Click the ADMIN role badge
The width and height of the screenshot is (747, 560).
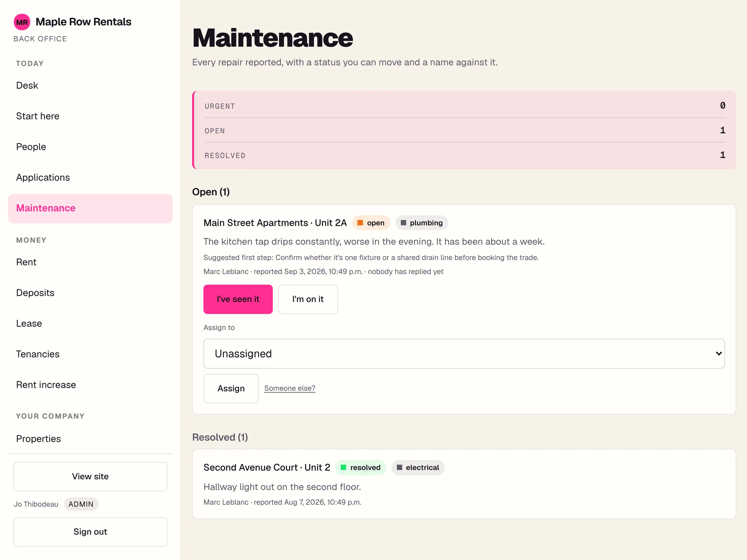81,504
